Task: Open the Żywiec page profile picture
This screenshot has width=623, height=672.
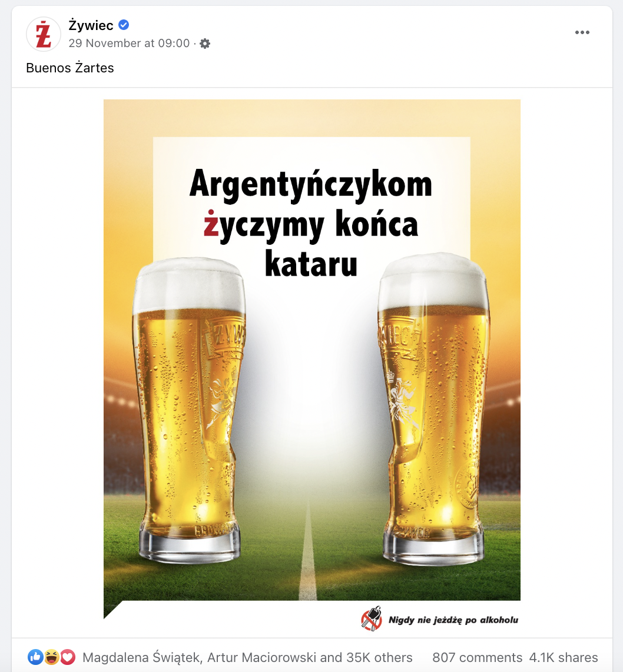Action: pyautogui.click(x=44, y=34)
